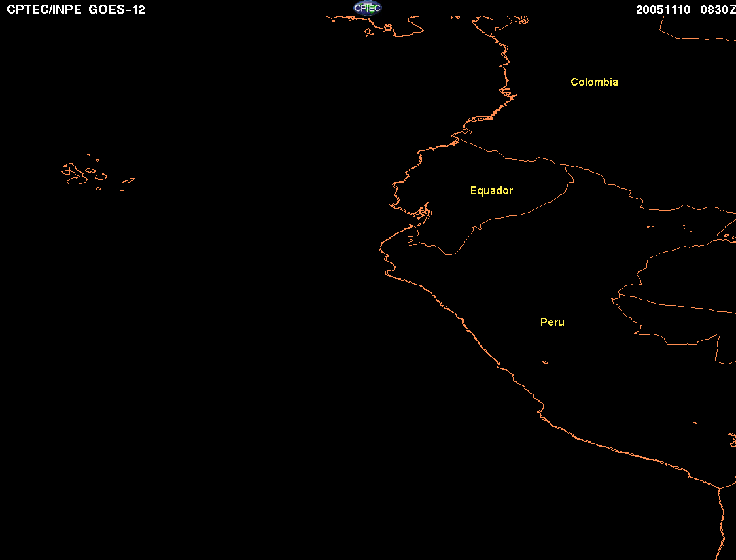Viewport: 736px width, 560px height.
Task: Click the small lake outline in southeastern Peru
Action: point(695,423)
